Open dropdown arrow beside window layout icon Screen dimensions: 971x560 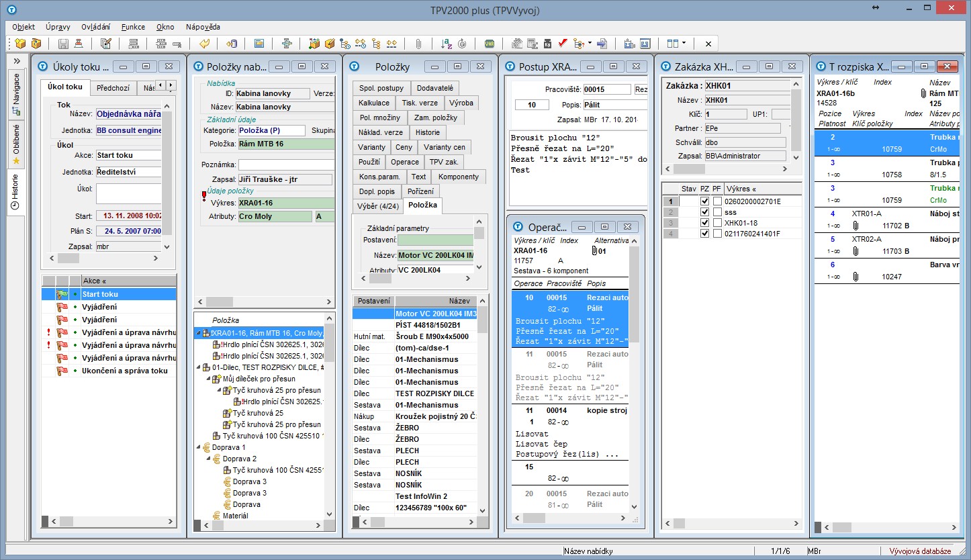(684, 44)
